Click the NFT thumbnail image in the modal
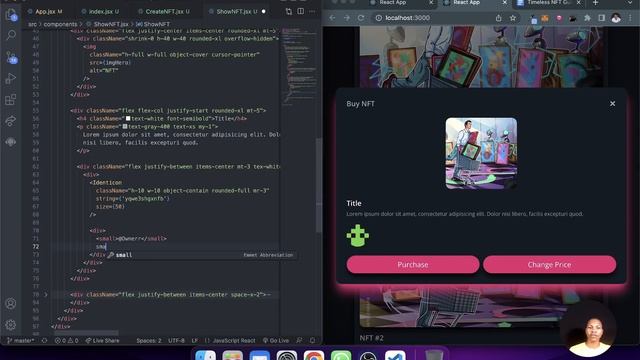 point(481,153)
